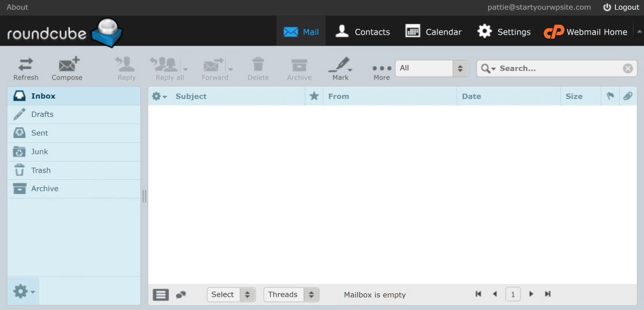
Task: Click the pattie@startyourwpsite.com account text
Action: (539, 7)
